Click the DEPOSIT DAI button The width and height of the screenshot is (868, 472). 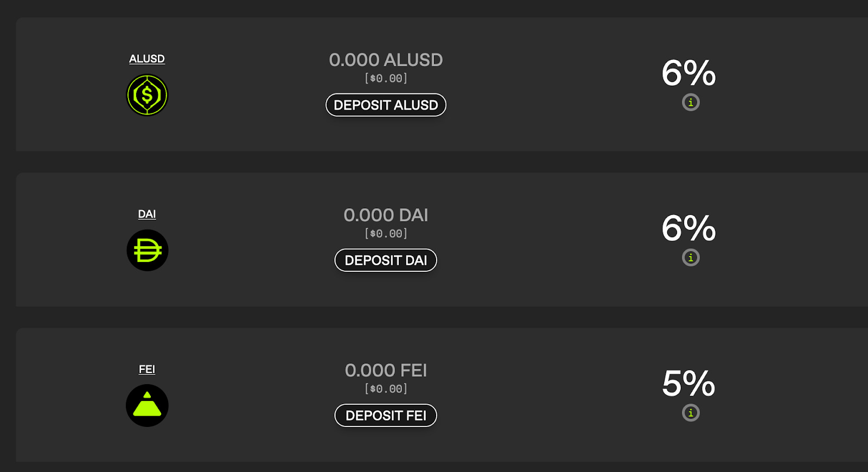click(386, 260)
